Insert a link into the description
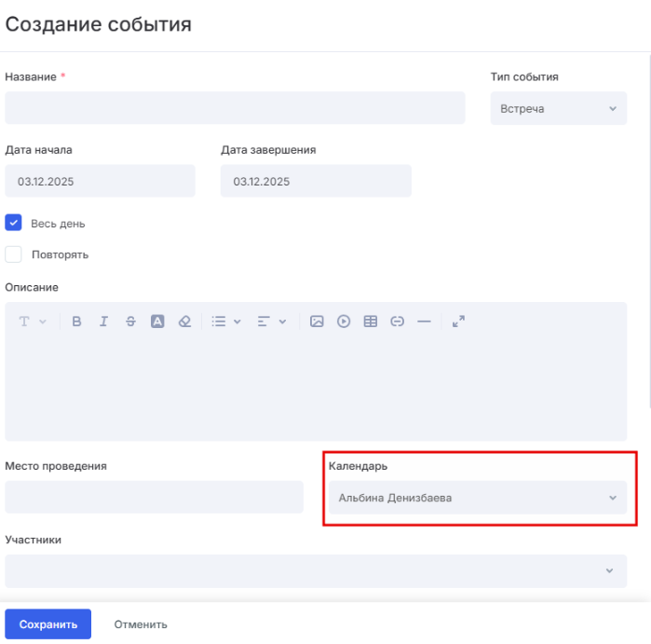The width and height of the screenshot is (651, 644). pyautogui.click(x=398, y=322)
